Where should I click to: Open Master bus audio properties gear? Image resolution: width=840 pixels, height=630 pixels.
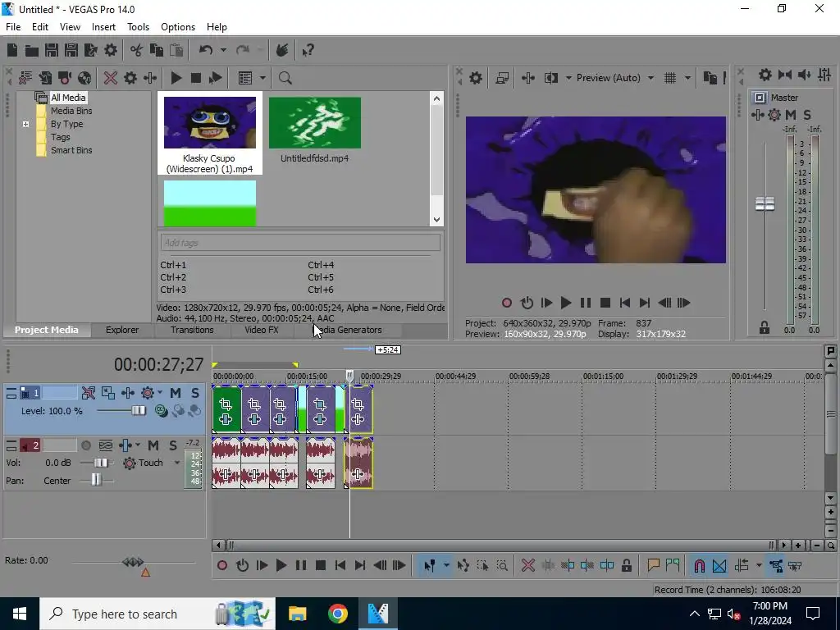[765, 75]
